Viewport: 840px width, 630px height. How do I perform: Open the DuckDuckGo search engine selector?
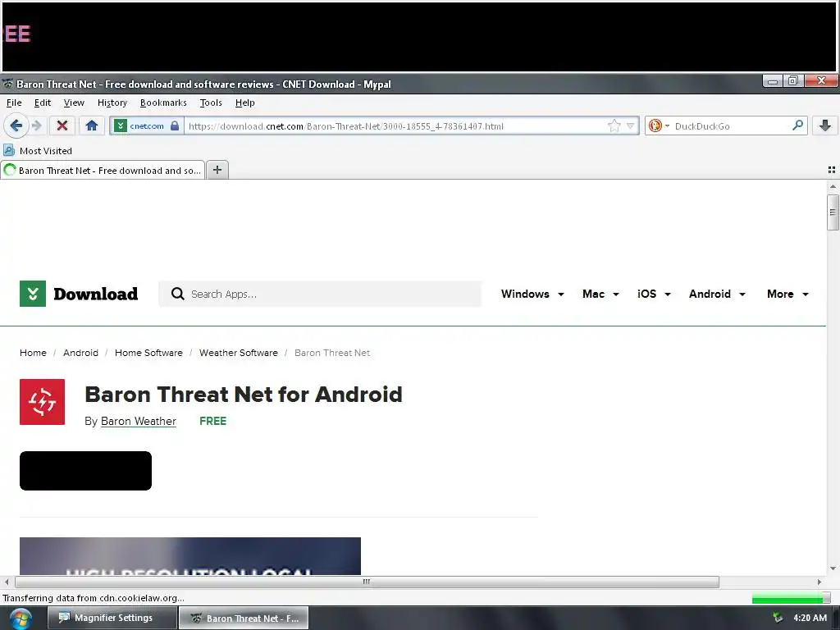pyautogui.click(x=659, y=126)
